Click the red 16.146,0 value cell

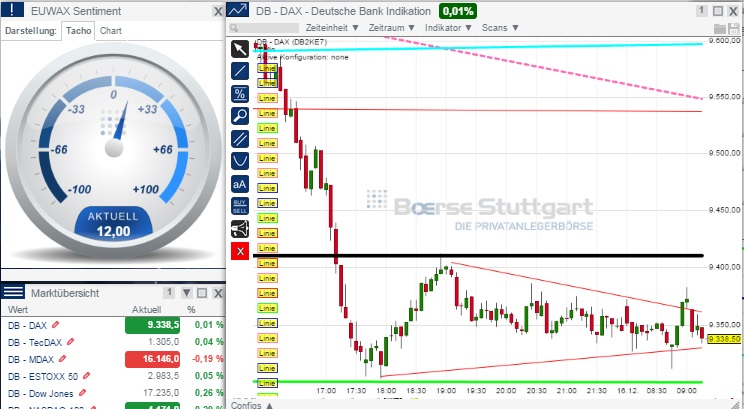[152, 359]
